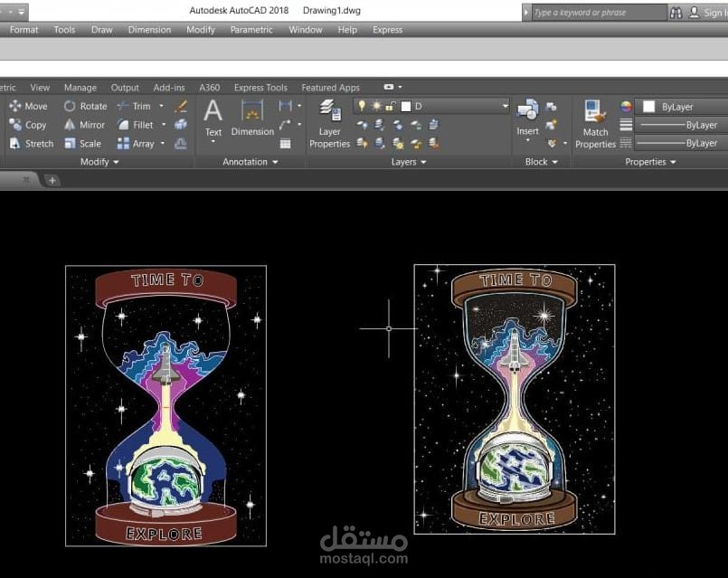Expand the Modify panel
The image size is (728, 578).
99,162
